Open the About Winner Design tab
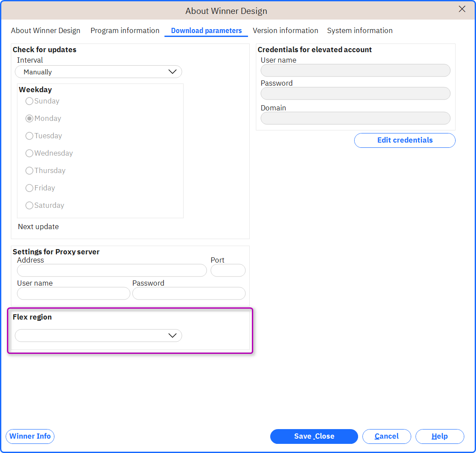Image resolution: width=476 pixels, height=453 pixels. tap(46, 30)
